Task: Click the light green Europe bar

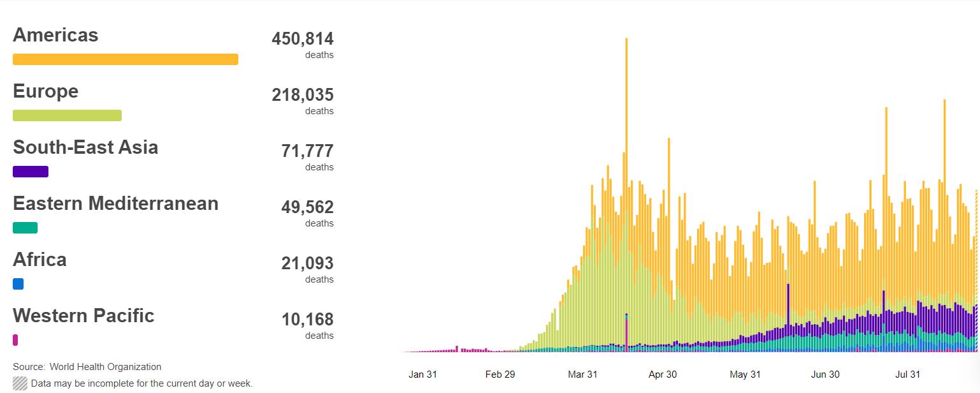Action: (67, 115)
